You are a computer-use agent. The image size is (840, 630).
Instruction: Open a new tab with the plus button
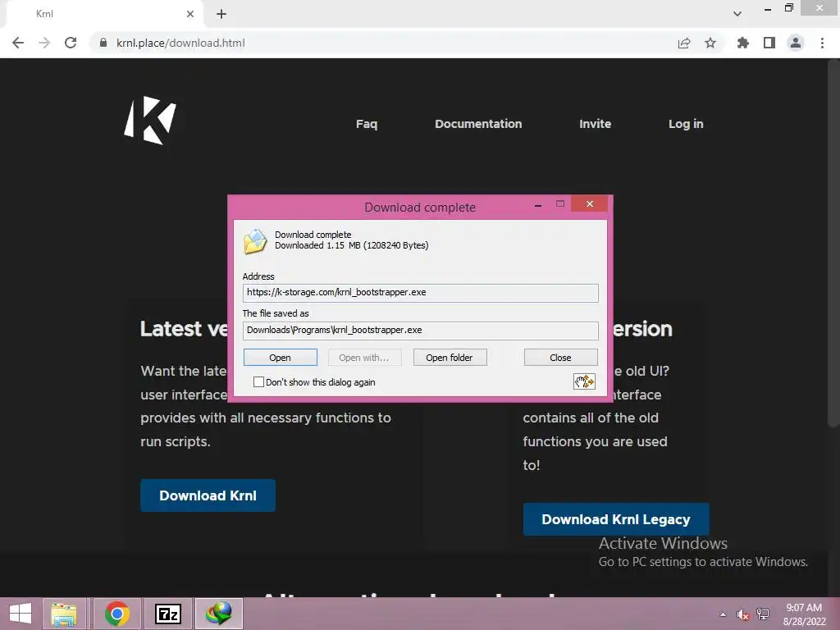point(221,14)
